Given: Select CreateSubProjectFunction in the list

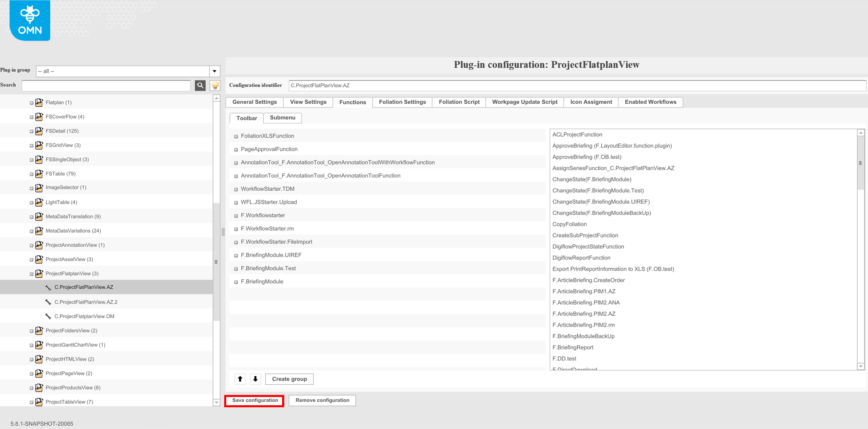Looking at the screenshot, I should 585,235.
